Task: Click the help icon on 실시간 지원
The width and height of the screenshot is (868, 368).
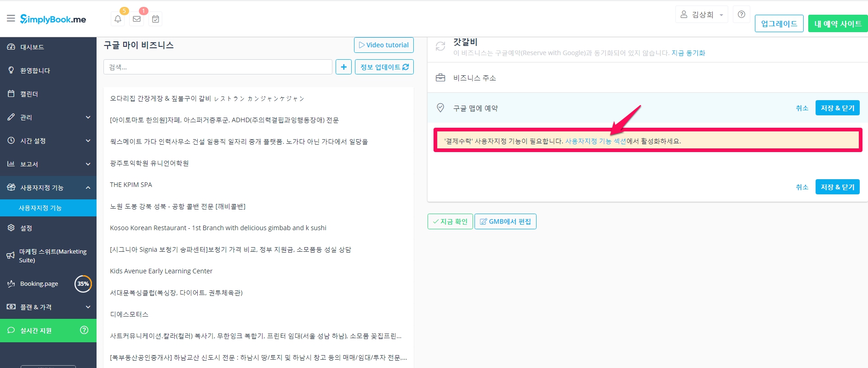Action: [84, 330]
